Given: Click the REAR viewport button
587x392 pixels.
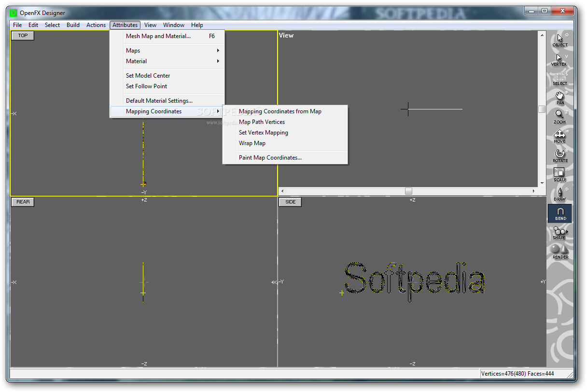Looking at the screenshot, I should pos(23,202).
